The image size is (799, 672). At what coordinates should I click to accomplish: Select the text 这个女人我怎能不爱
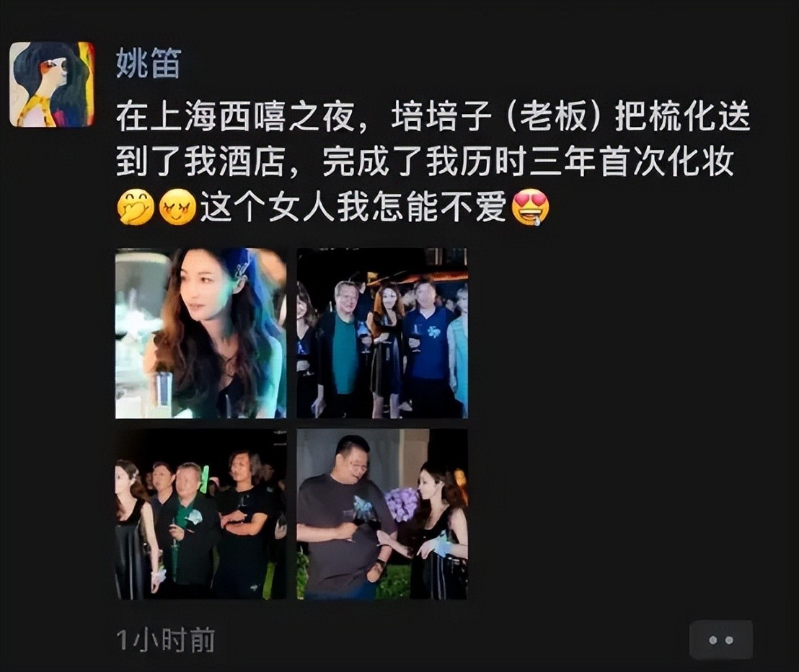click(353, 207)
